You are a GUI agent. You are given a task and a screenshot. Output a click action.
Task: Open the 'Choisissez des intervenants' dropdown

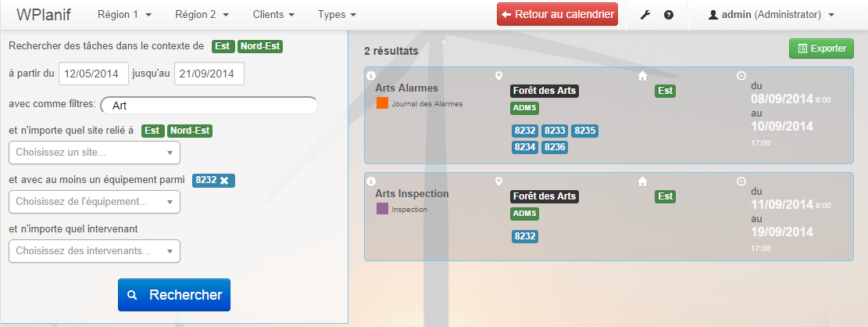tap(94, 251)
